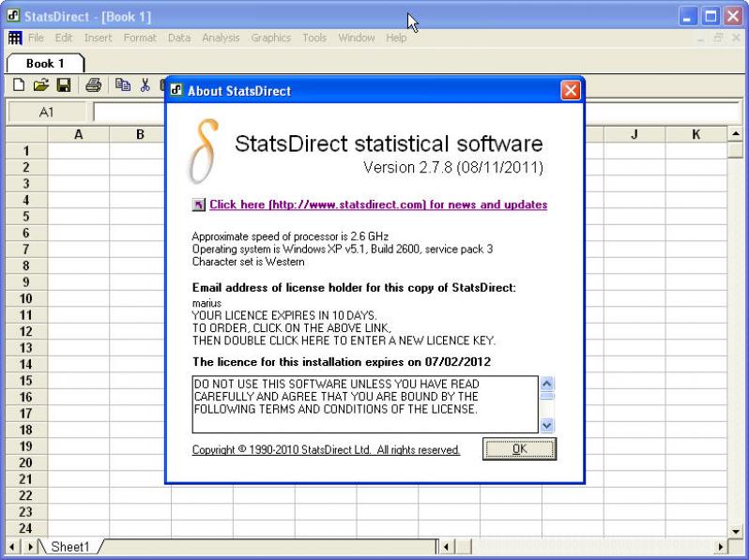Open the Graphics menu
The image size is (749, 560).
(271, 38)
